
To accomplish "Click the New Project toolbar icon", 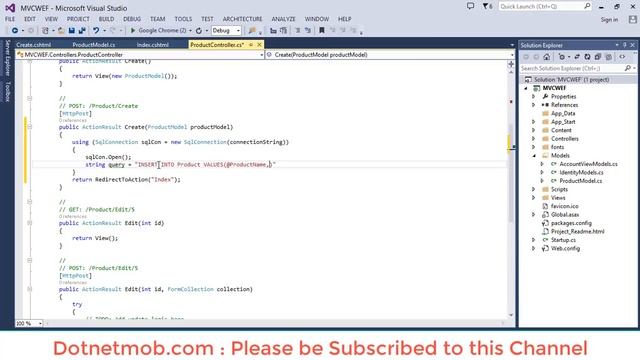I will point(45,31).
